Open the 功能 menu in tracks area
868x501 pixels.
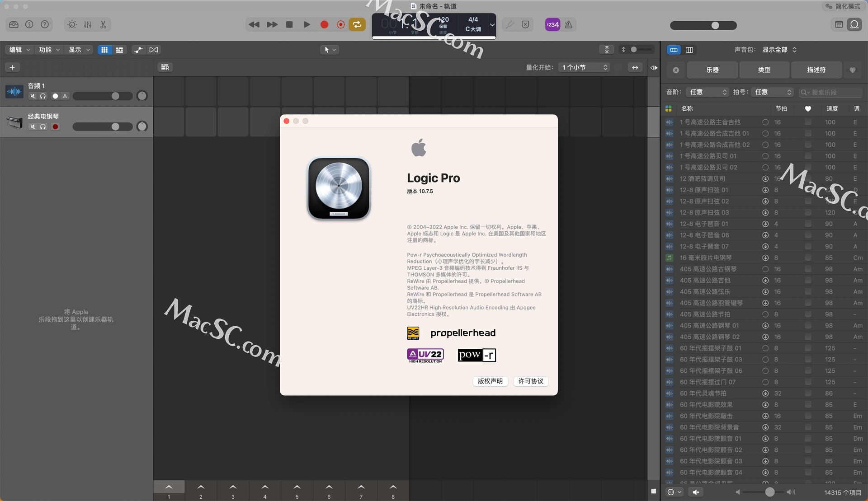coord(49,50)
